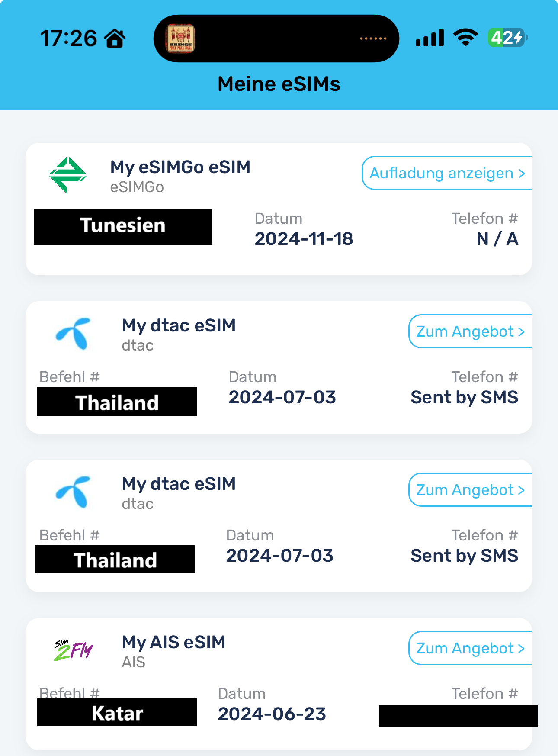Tap the cellular signal bars icon

[430, 38]
